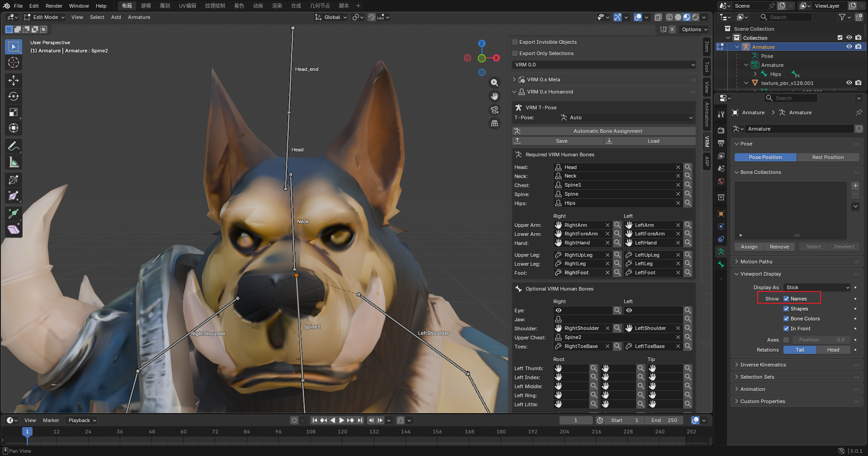Viewport: 868px width, 456px height.
Task: Click the Assign bone collection button
Action: [x=749, y=247]
